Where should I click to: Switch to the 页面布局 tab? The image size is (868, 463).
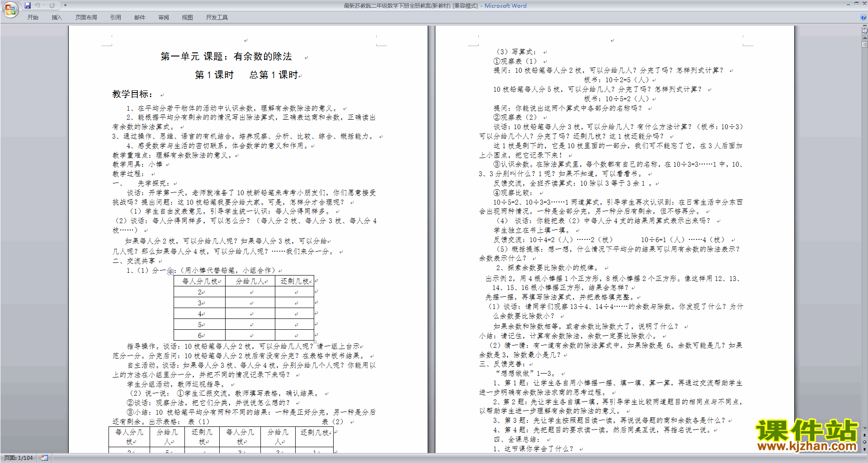[x=86, y=18]
